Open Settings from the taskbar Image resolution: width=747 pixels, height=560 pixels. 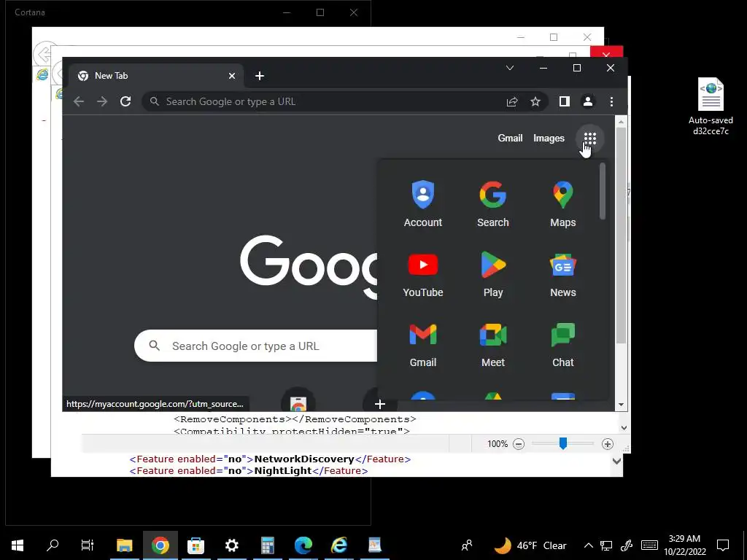pos(231,545)
